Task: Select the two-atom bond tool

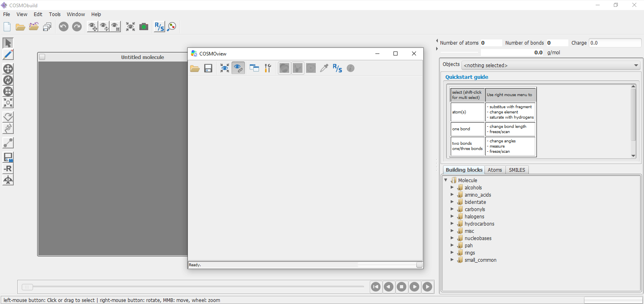Action: (8, 143)
